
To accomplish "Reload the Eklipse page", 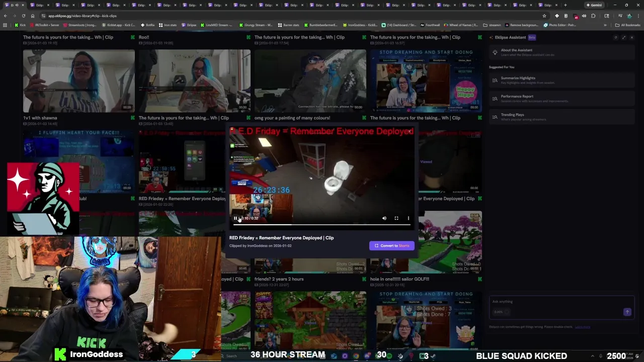I will click(x=24, y=16).
